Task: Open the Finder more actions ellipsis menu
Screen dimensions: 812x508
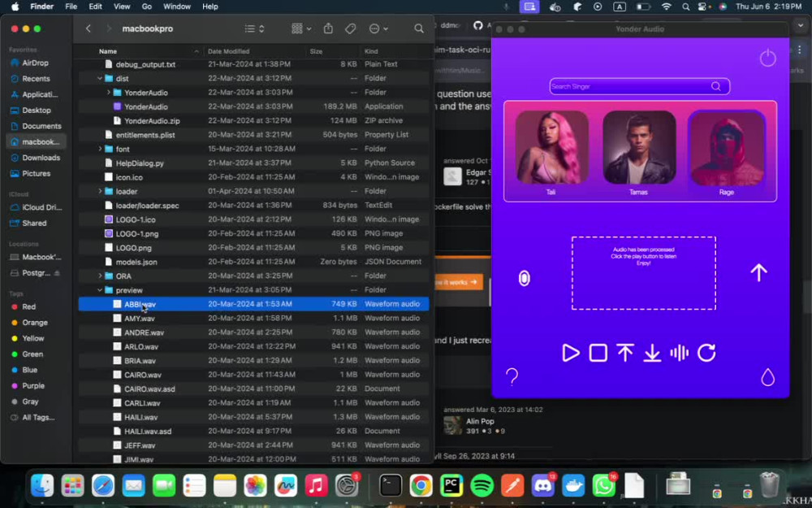Action: pyautogui.click(x=378, y=28)
